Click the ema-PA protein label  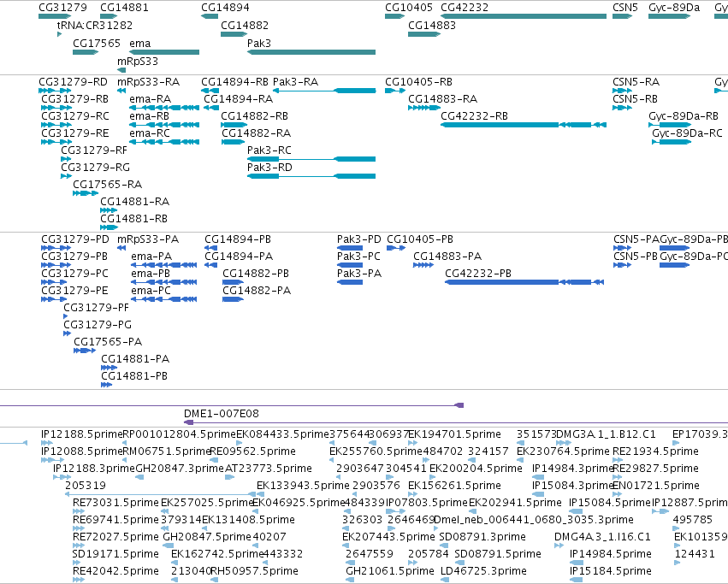[151, 257]
